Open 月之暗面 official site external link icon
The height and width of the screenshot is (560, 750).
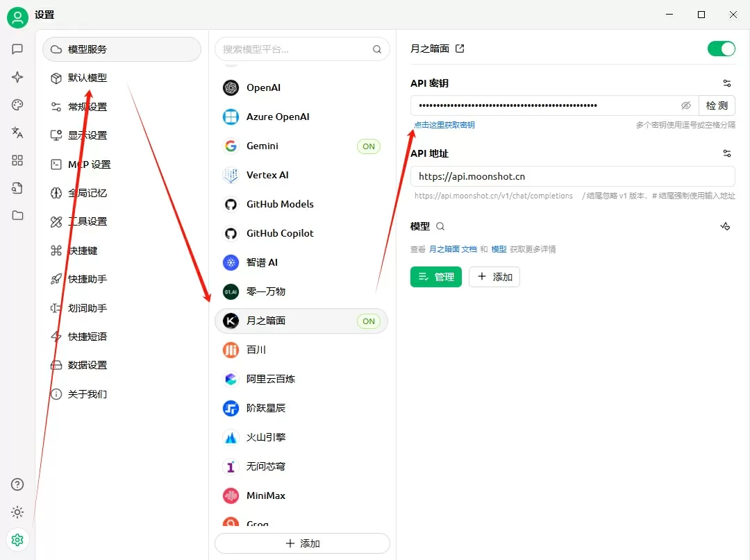coord(460,49)
